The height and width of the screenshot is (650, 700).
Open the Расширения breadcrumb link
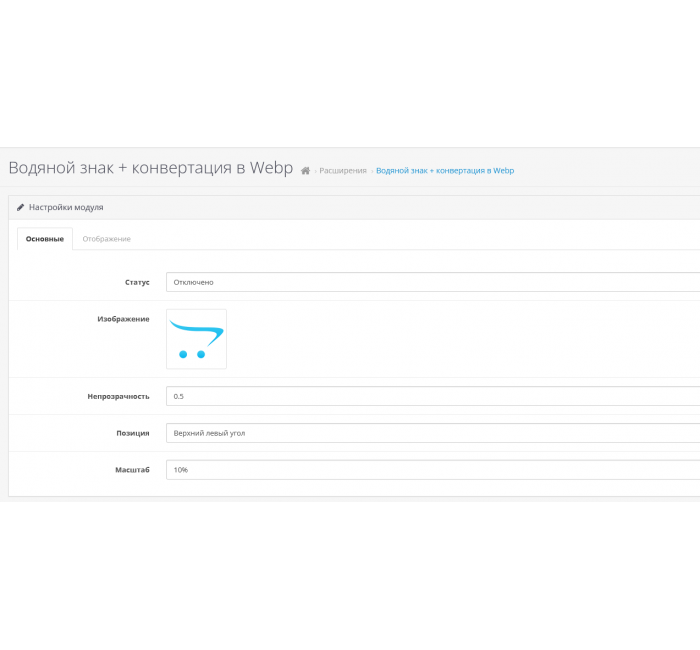pos(342,171)
